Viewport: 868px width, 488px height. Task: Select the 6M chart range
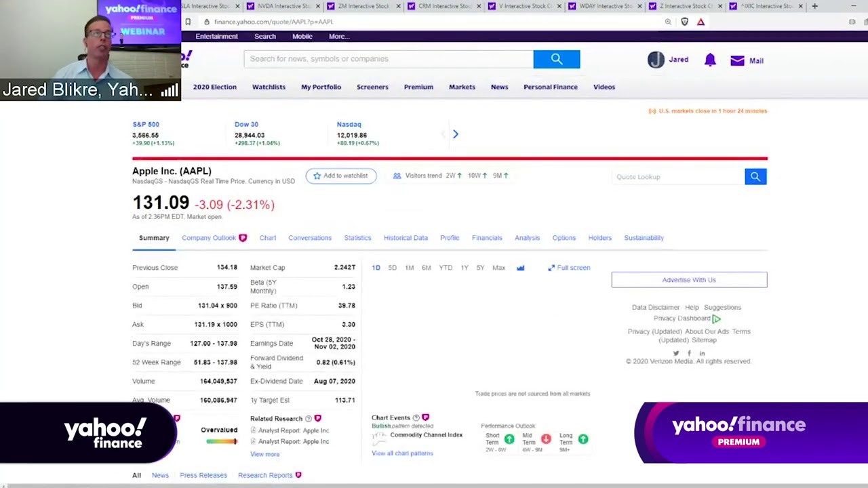click(426, 268)
